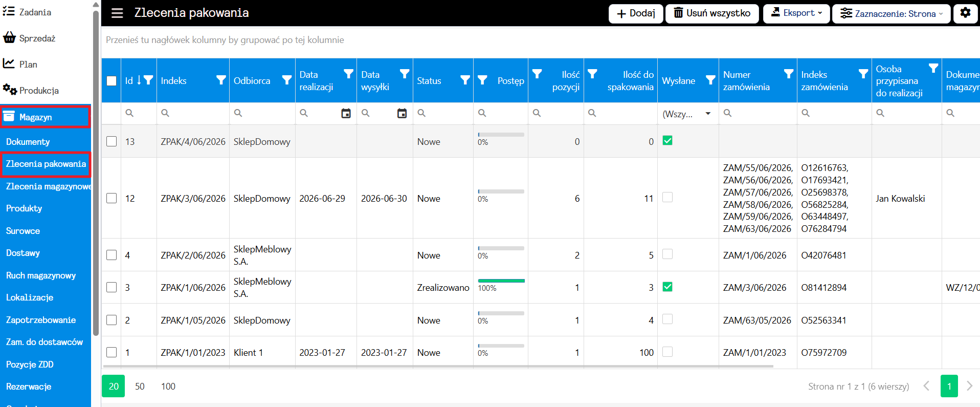Click the Odbiorca filter search field
This screenshot has width=980, height=407.
pyautogui.click(x=262, y=114)
